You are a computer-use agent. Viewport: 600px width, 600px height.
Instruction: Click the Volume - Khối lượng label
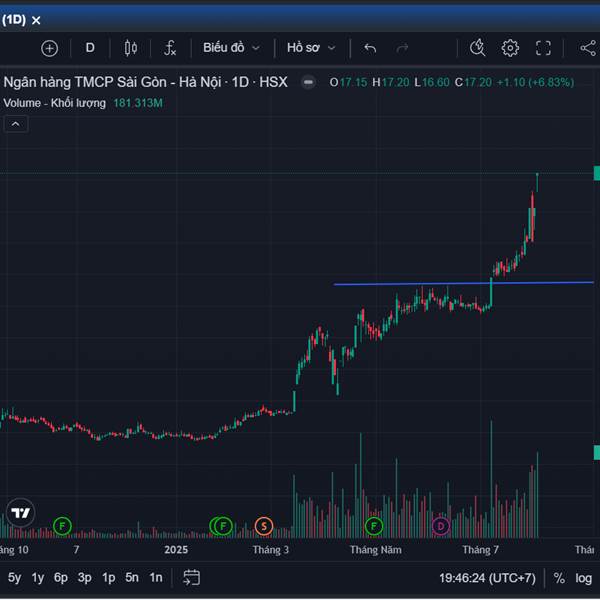coord(54,103)
